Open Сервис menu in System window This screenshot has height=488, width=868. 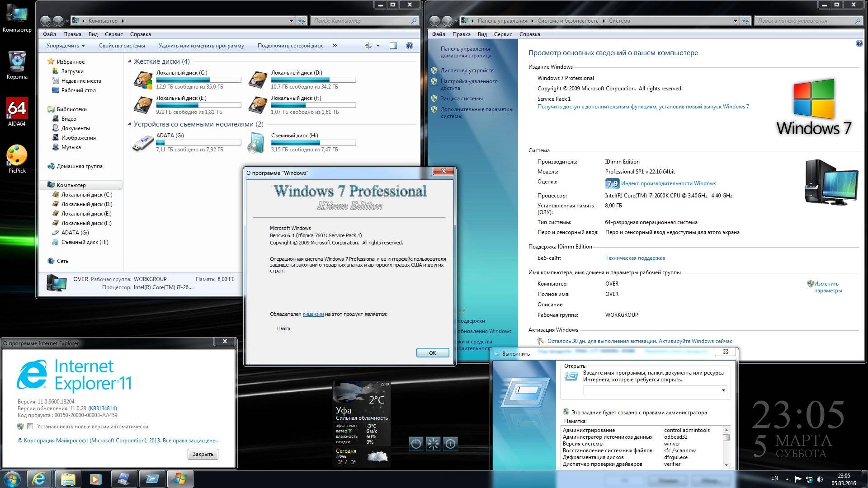pyautogui.click(x=503, y=34)
